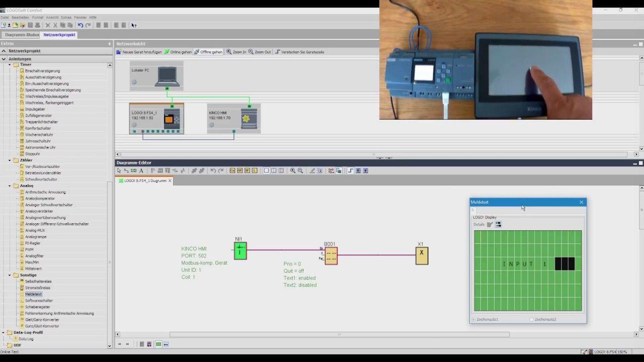Viewport: 644px width, 362px height.
Task: Switch to the Netzwerkprojekt tab
Action: coord(59,35)
